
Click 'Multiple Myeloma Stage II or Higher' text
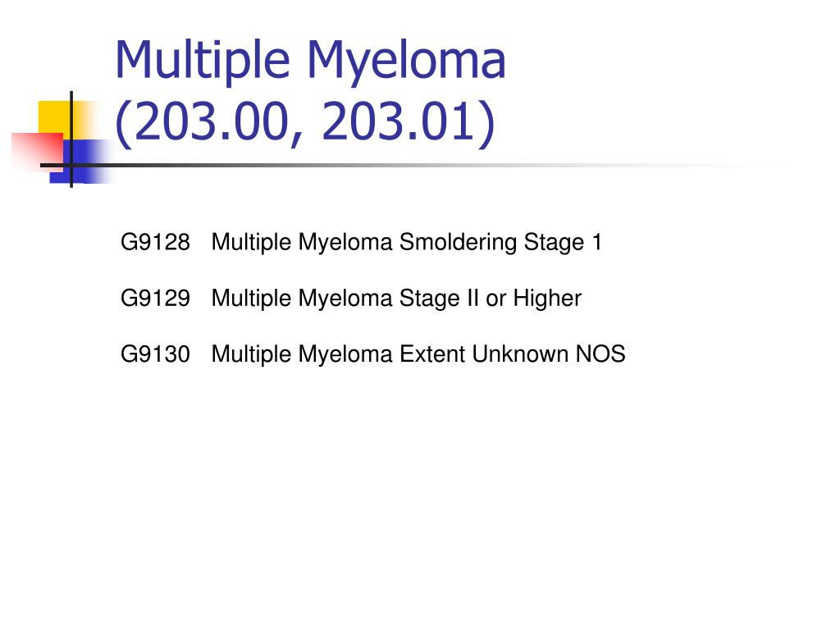point(396,299)
